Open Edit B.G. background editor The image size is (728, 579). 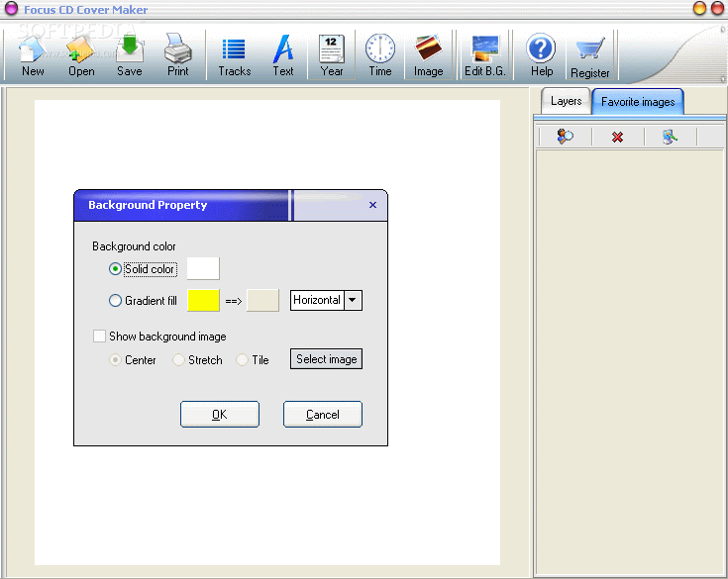485,55
